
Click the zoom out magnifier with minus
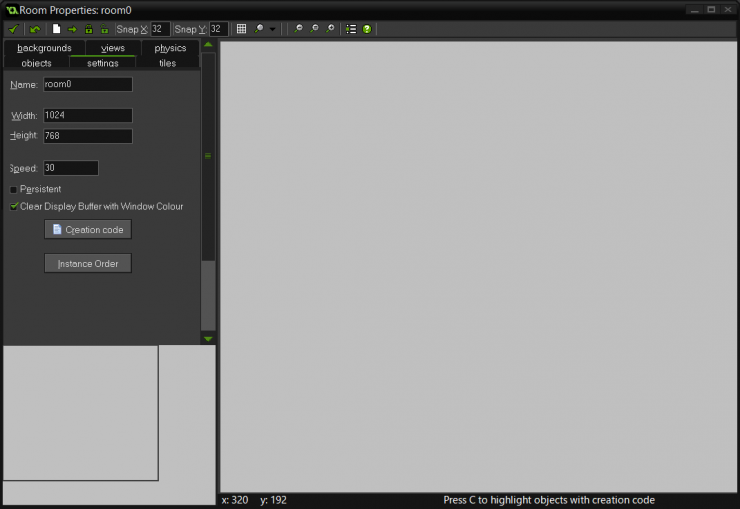click(298, 29)
